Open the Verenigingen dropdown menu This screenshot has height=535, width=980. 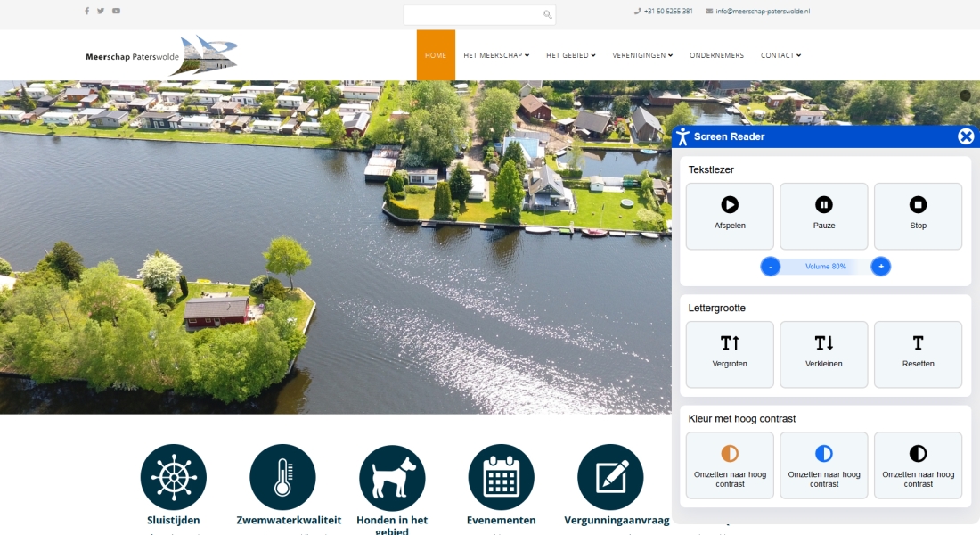[x=642, y=55]
